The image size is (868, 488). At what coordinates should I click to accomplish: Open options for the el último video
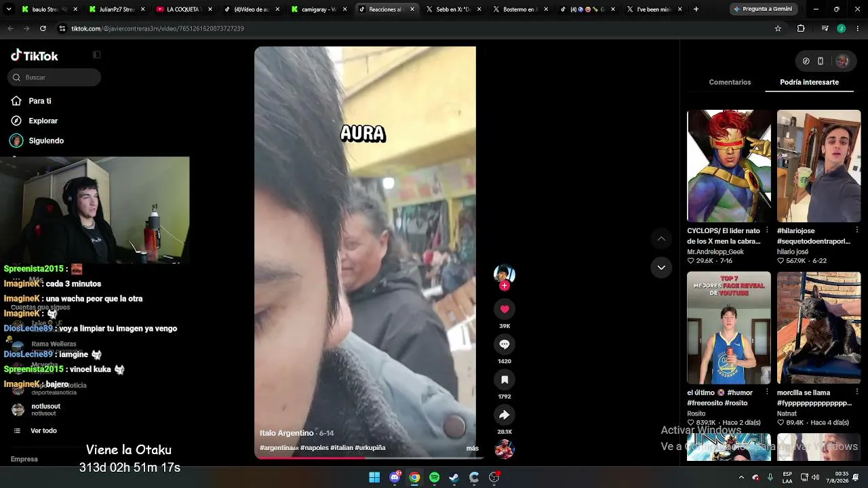[767, 392]
